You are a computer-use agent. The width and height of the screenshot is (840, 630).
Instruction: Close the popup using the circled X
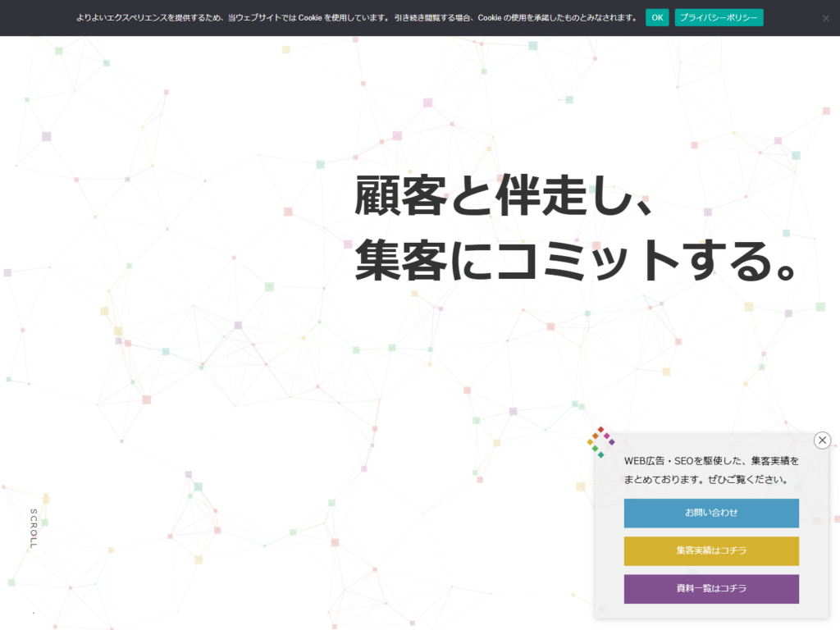tap(823, 441)
